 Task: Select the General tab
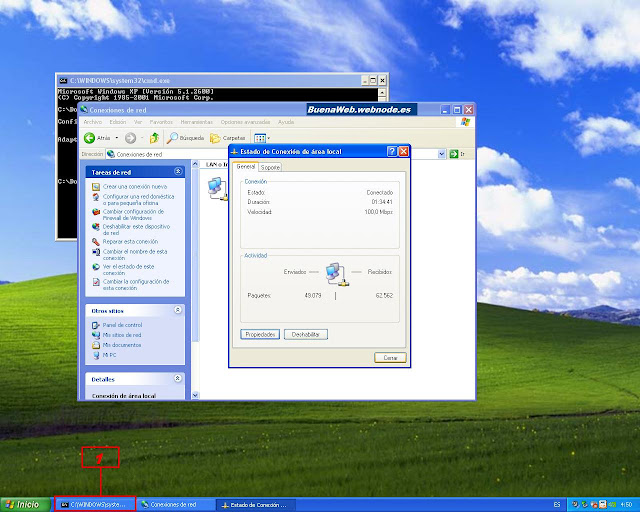(246, 167)
